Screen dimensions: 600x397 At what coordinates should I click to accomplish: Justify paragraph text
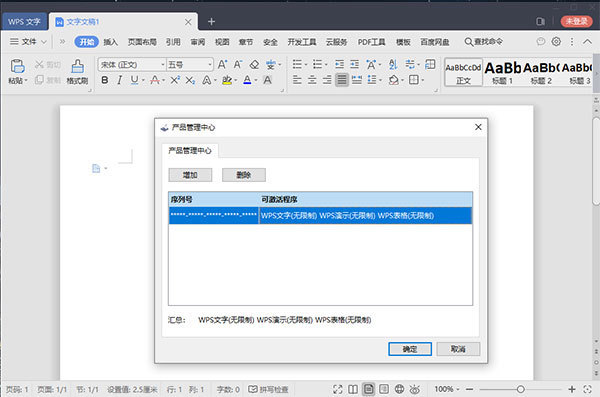342,80
